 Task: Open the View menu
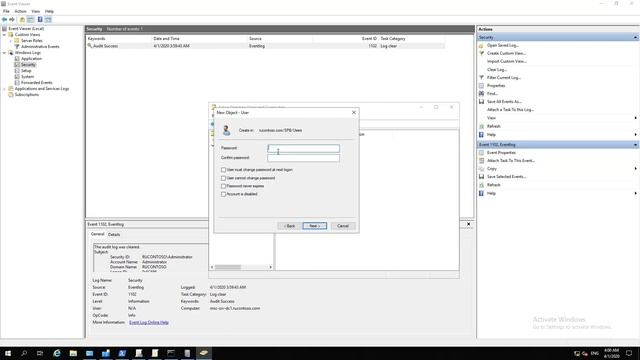pos(36,11)
